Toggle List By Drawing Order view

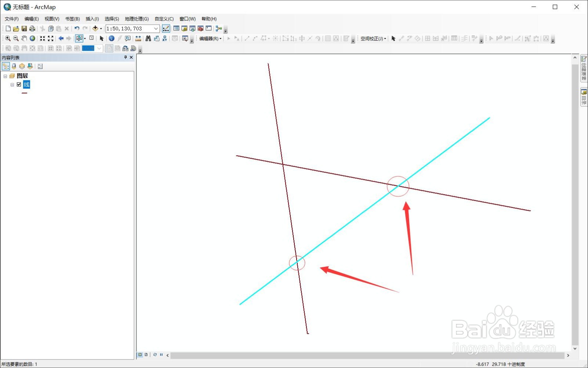(6, 66)
